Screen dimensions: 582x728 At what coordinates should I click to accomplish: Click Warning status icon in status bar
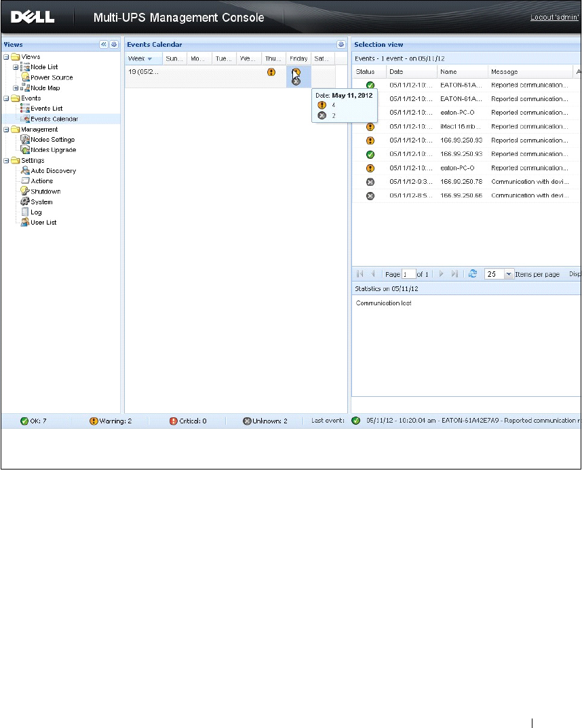pos(94,421)
